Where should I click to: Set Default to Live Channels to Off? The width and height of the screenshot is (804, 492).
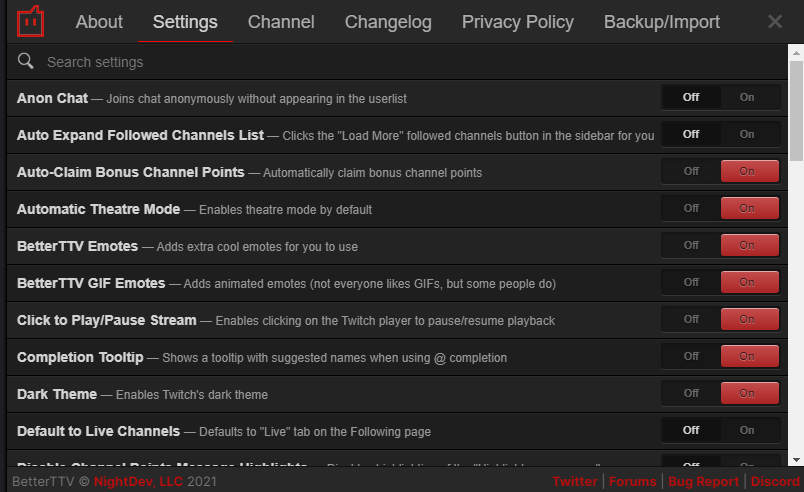click(691, 430)
